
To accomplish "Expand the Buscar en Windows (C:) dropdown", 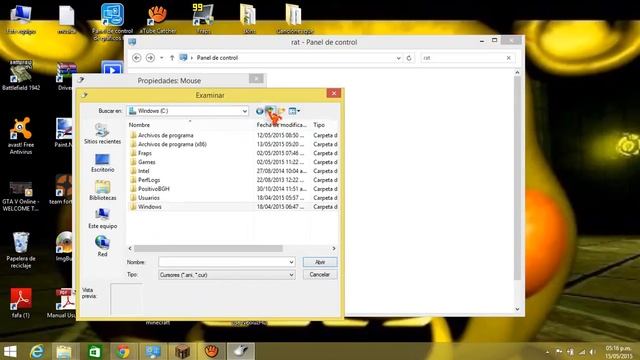I will [244, 111].
